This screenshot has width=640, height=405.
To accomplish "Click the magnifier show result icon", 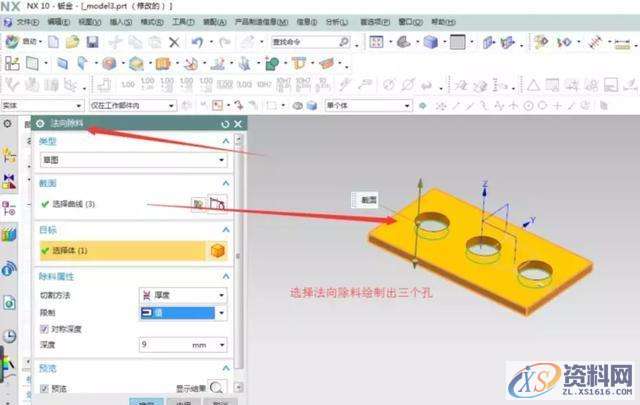I will click(217, 387).
